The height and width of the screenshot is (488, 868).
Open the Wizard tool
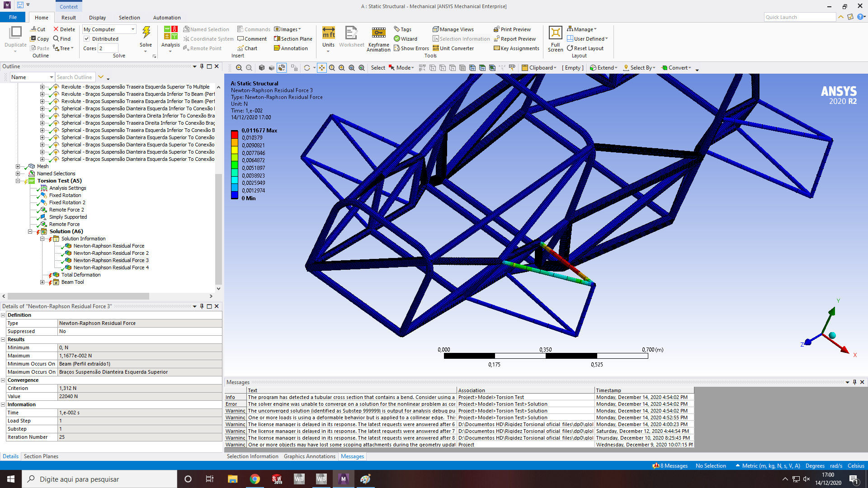click(406, 39)
